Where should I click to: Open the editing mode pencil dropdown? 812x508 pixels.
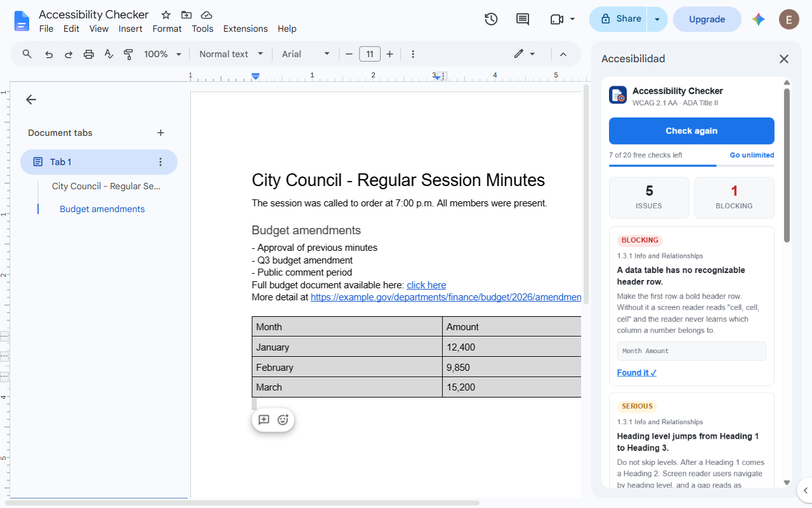(x=525, y=54)
